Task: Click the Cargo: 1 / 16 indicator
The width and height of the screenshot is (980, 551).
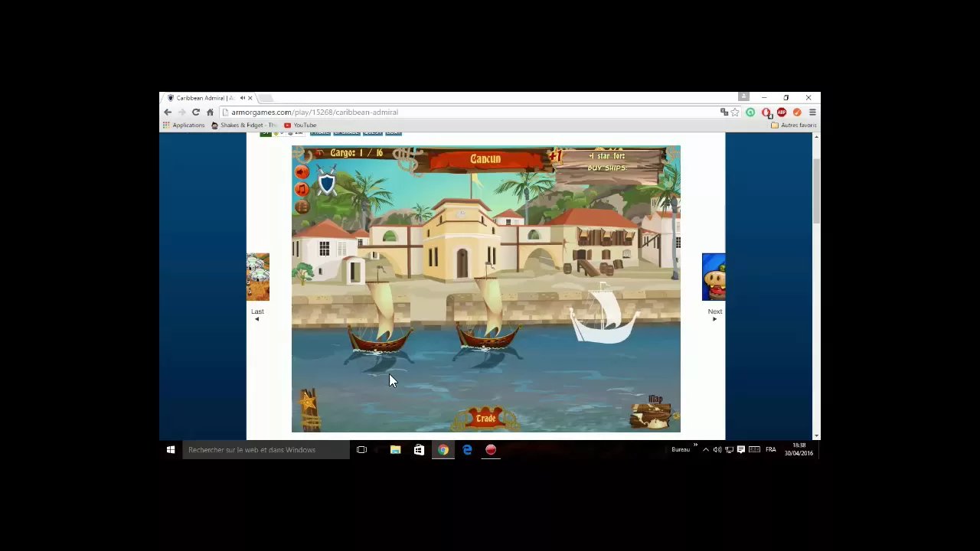Action: click(357, 153)
